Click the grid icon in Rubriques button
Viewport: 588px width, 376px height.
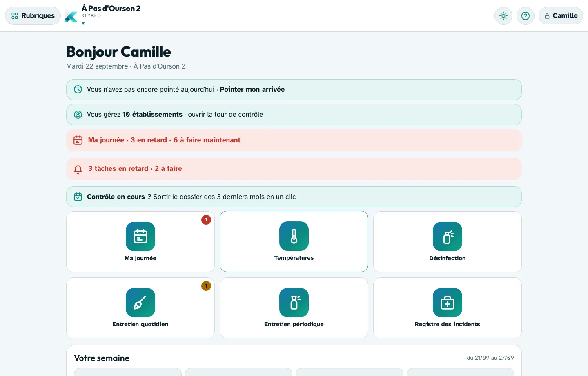(x=15, y=16)
